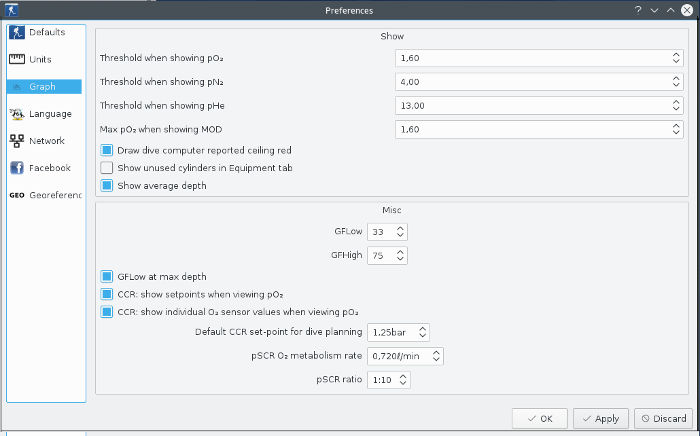Image resolution: width=700 pixels, height=436 pixels.
Task: Click the question mark help icon
Action: 638,10
